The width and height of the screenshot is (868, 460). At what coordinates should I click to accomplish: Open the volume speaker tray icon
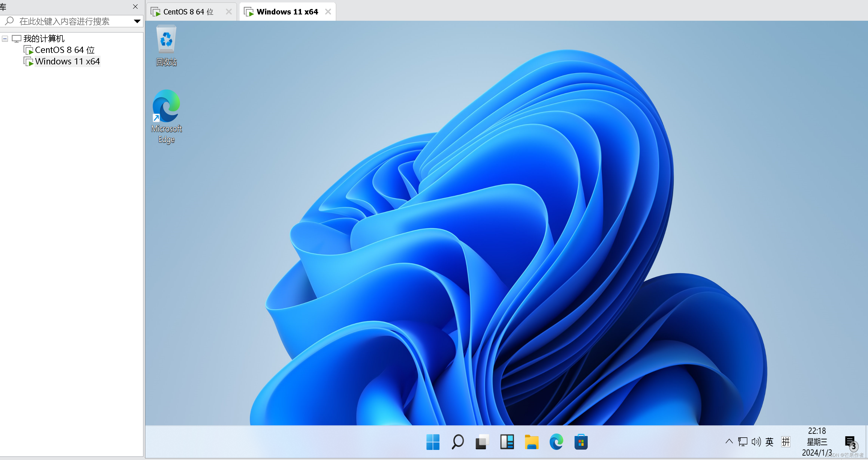pyautogui.click(x=756, y=441)
